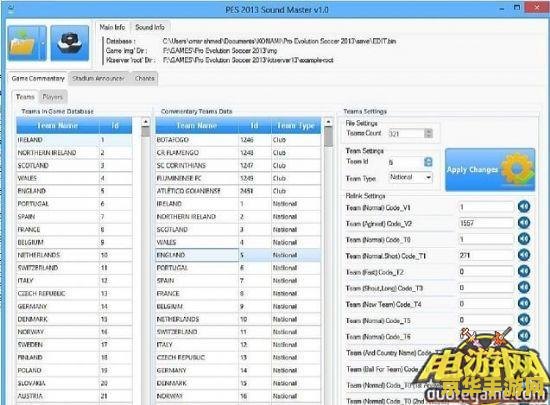Image resolution: width=550 pixels, height=405 pixels.
Task: Play sound for Team (Normal) Code_V1
Action: click(x=524, y=207)
